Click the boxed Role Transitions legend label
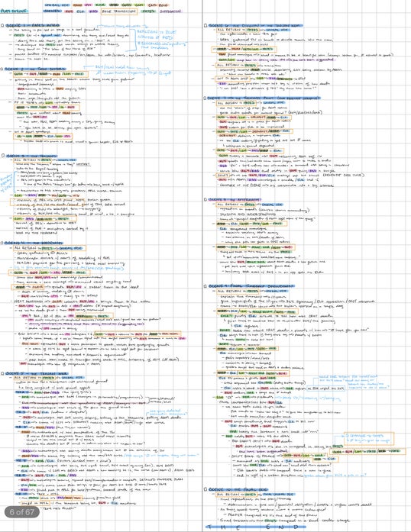The height and width of the screenshot is (532, 411). point(119,11)
